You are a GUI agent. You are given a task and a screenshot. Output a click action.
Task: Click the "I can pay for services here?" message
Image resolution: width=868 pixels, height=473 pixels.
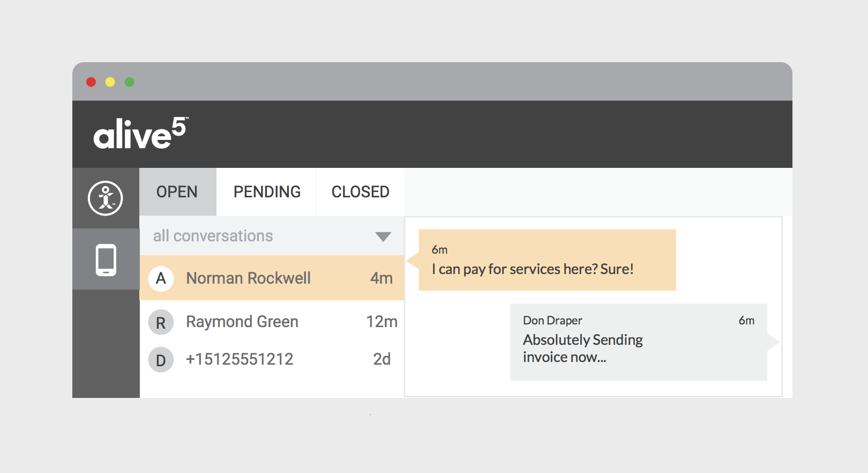click(x=533, y=269)
